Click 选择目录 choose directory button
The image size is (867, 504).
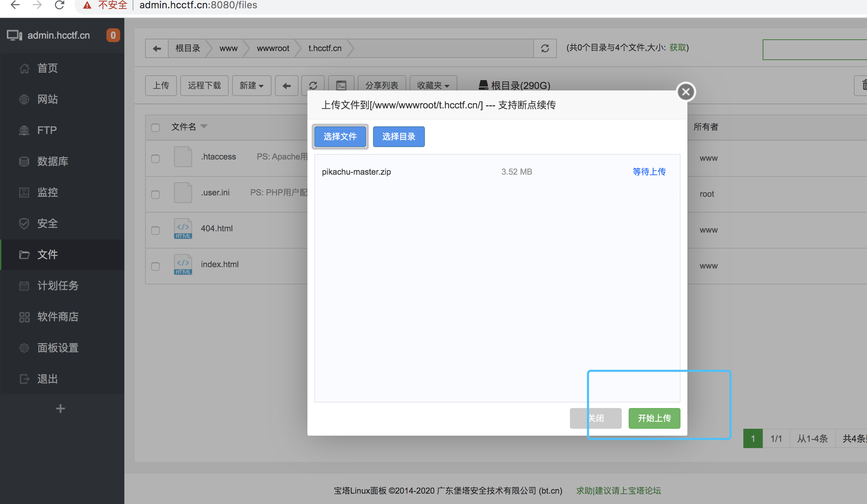click(399, 137)
